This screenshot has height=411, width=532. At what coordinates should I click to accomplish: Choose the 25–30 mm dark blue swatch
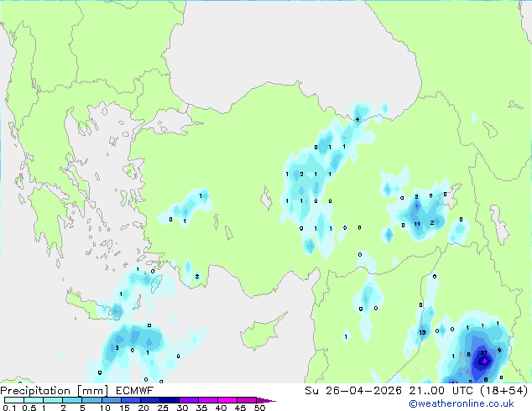[169, 400]
